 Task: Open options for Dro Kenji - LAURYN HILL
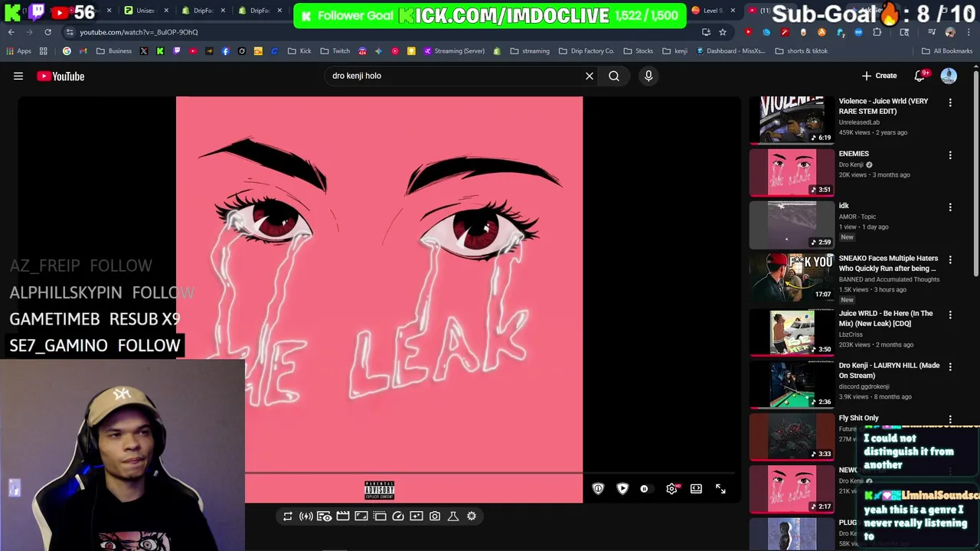(950, 367)
